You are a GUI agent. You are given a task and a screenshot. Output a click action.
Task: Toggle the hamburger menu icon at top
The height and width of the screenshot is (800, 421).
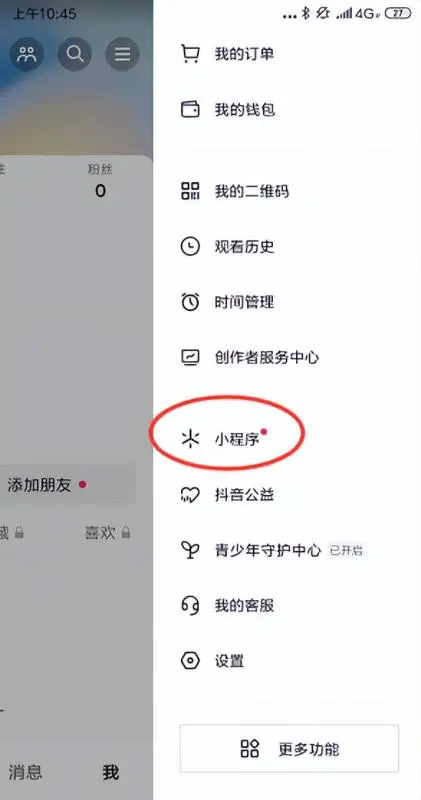coord(122,54)
